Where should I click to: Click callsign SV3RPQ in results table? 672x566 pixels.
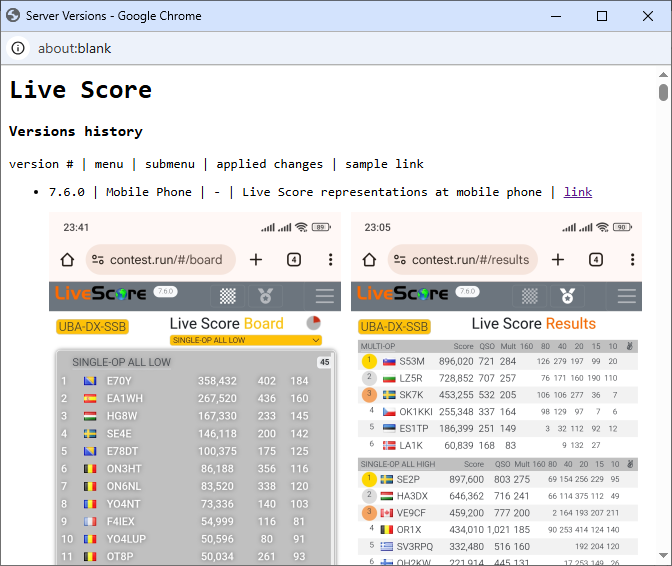(414, 546)
